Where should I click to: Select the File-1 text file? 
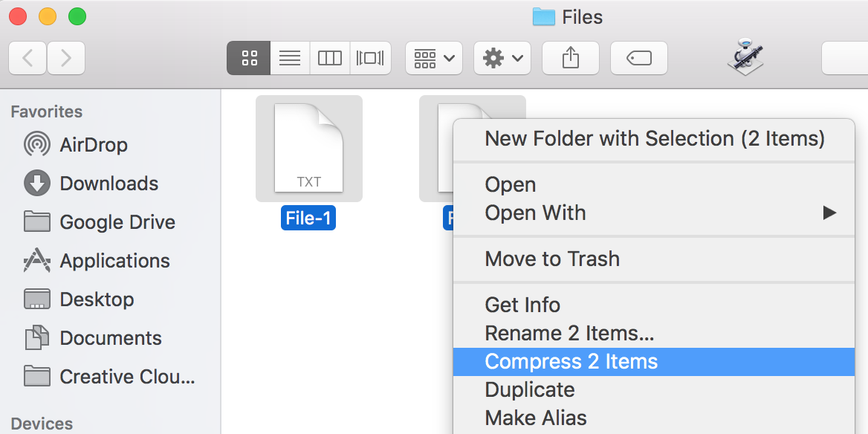click(x=308, y=149)
